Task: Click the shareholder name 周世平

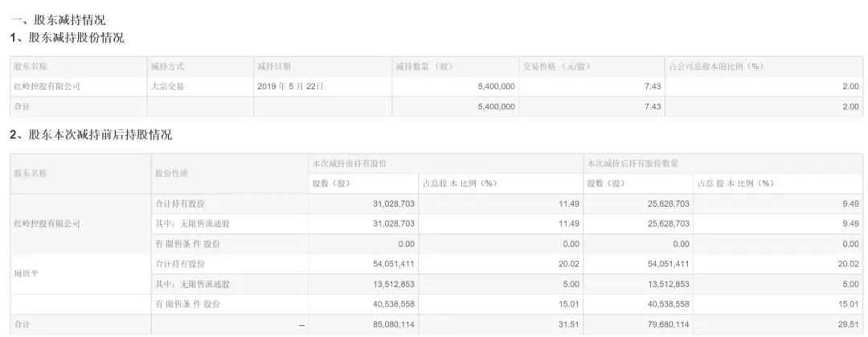Action: 26,273
